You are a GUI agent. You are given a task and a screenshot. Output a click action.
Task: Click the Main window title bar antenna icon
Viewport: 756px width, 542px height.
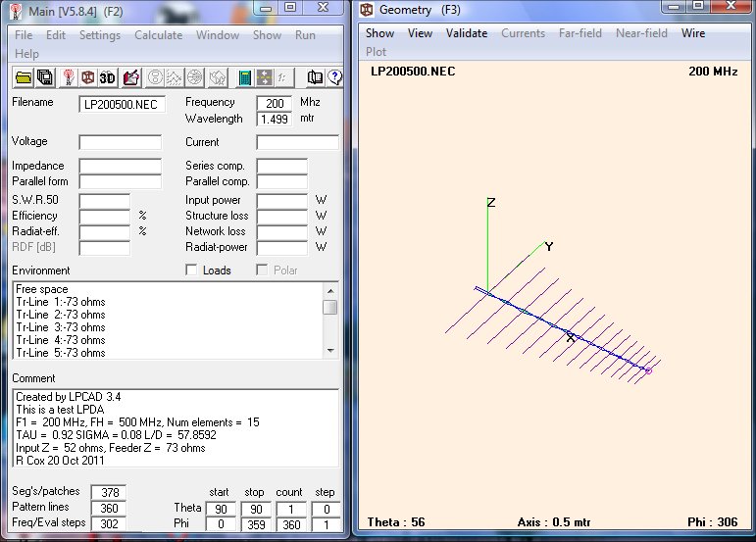point(16,12)
